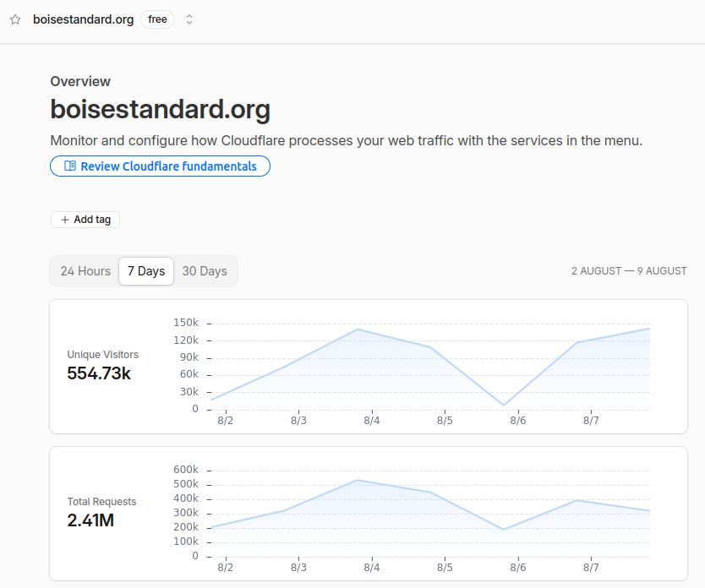The width and height of the screenshot is (705, 588).
Task: Click the book icon in Review button
Action: click(70, 166)
